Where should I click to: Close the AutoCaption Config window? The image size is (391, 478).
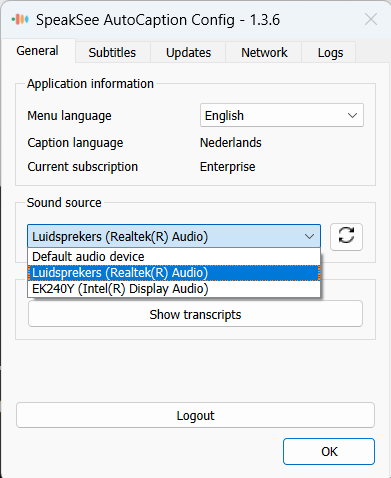click(371, 19)
